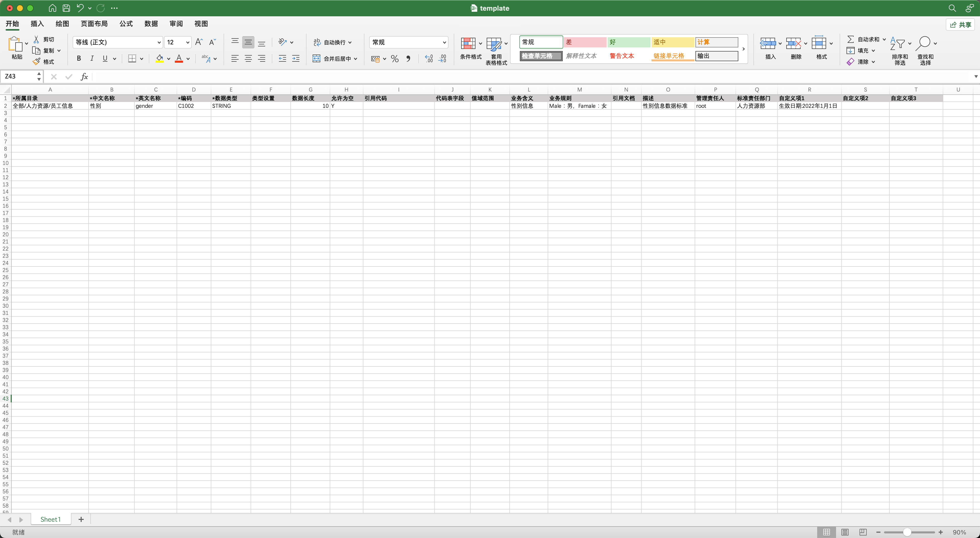Copy selection using the copy icon
Image resolution: width=980 pixels, height=538 pixels.
[36, 50]
